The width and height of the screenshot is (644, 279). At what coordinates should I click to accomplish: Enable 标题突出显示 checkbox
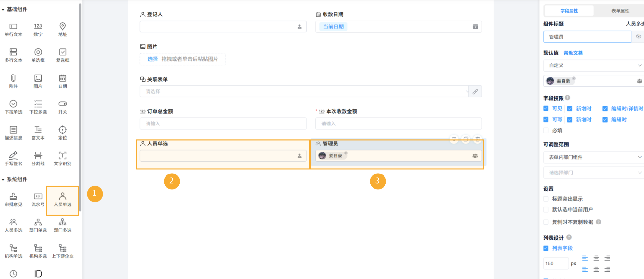[546, 199]
